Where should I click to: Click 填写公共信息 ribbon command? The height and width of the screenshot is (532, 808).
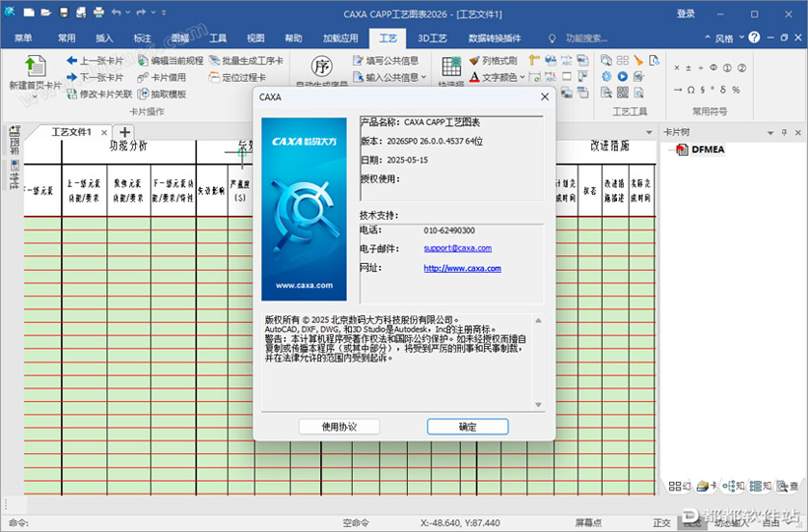pyautogui.click(x=385, y=61)
